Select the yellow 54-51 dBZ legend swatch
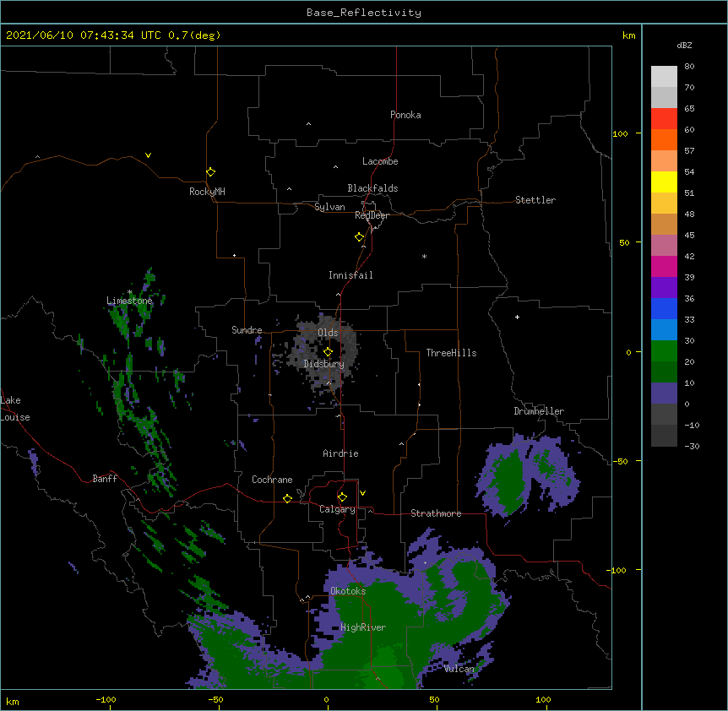Viewport: 728px width, 711px height. tap(664, 182)
